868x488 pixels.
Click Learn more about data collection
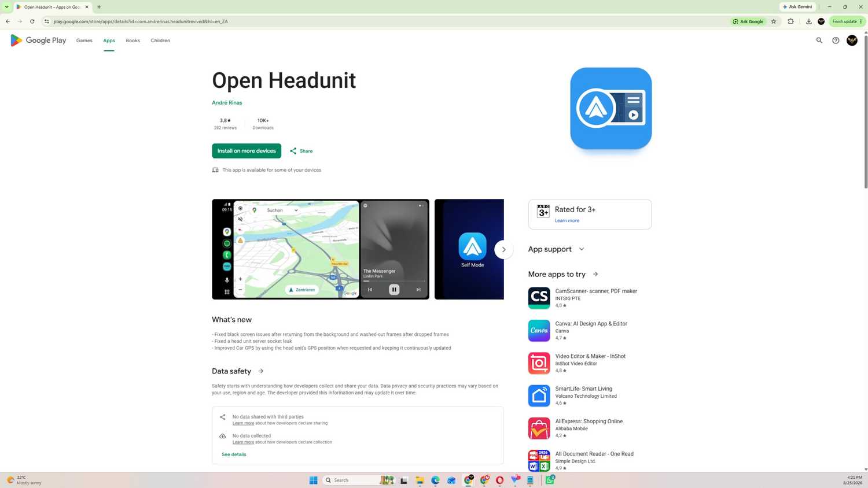243,442
